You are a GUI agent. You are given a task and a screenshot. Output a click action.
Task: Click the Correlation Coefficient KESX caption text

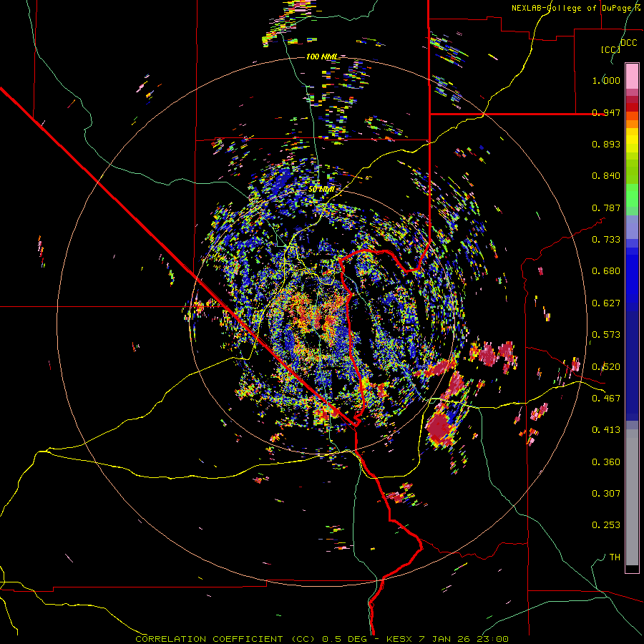pyautogui.click(x=322, y=639)
